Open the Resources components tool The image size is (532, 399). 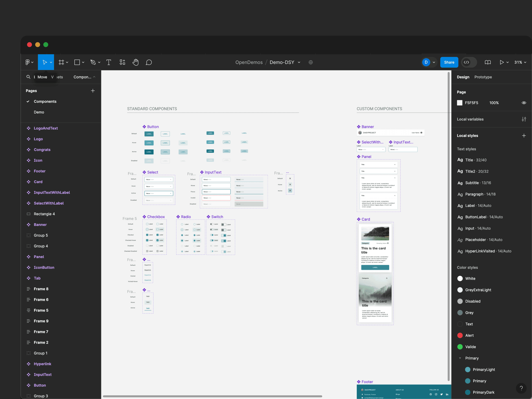122,62
